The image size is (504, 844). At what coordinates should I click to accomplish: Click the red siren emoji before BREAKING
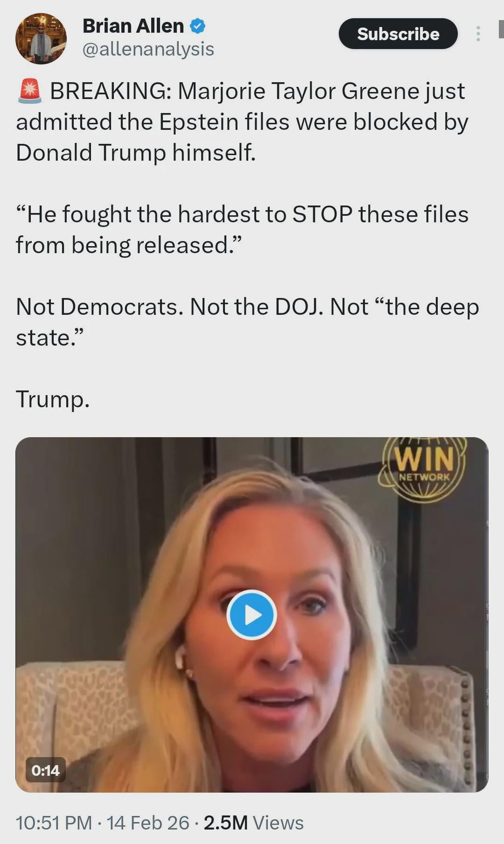pos(30,91)
